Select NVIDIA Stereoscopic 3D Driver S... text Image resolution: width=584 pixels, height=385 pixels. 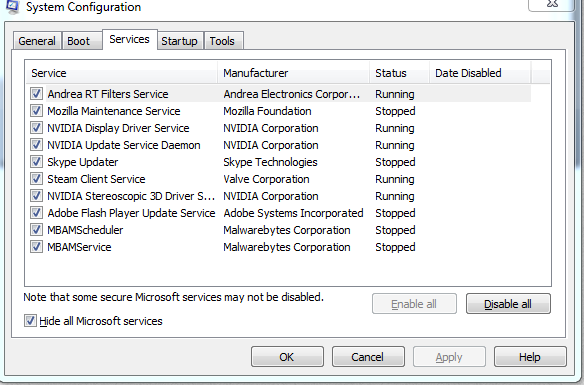click(131, 196)
